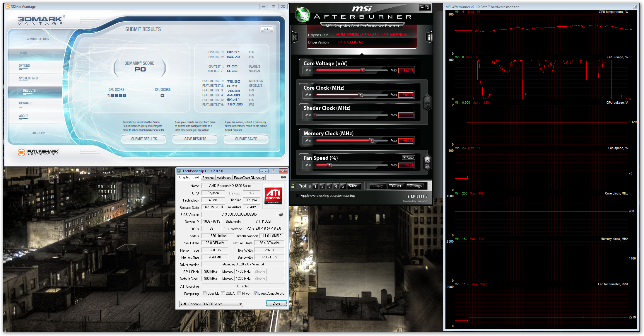Click the Core Voltage slider handle

(x=363, y=70)
